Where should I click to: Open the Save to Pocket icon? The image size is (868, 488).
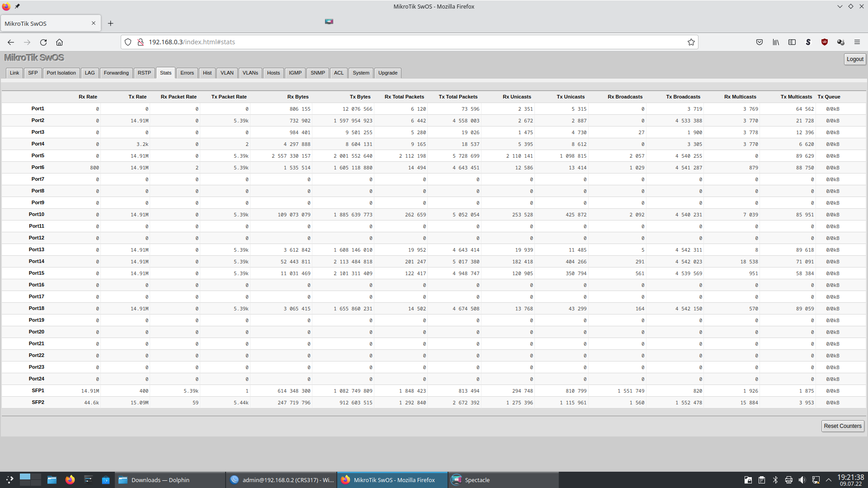click(x=759, y=42)
